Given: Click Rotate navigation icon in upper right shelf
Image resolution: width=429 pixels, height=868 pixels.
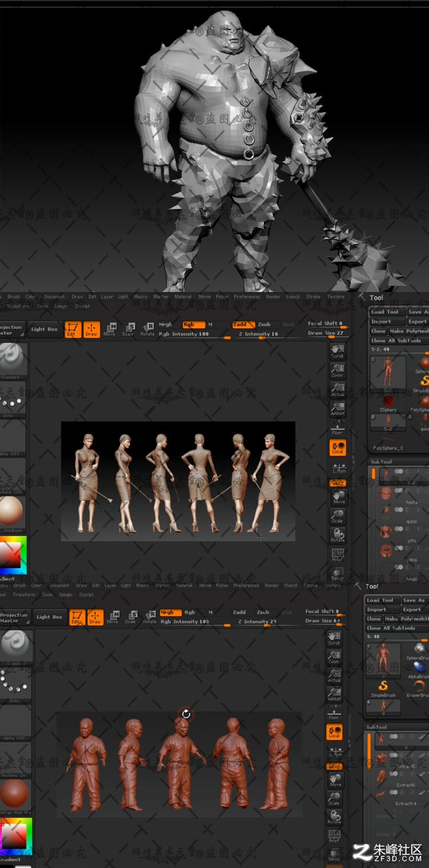Looking at the screenshot, I should (x=337, y=535).
